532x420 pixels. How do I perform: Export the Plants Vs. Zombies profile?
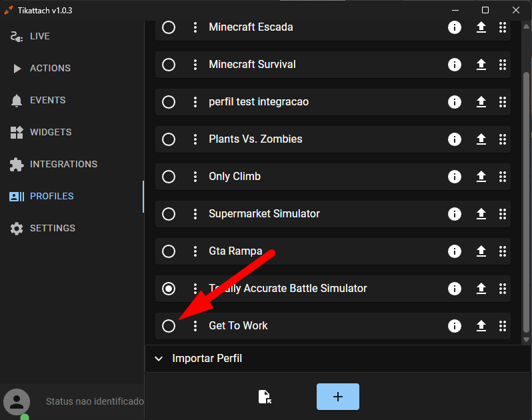click(x=481, y=139)
